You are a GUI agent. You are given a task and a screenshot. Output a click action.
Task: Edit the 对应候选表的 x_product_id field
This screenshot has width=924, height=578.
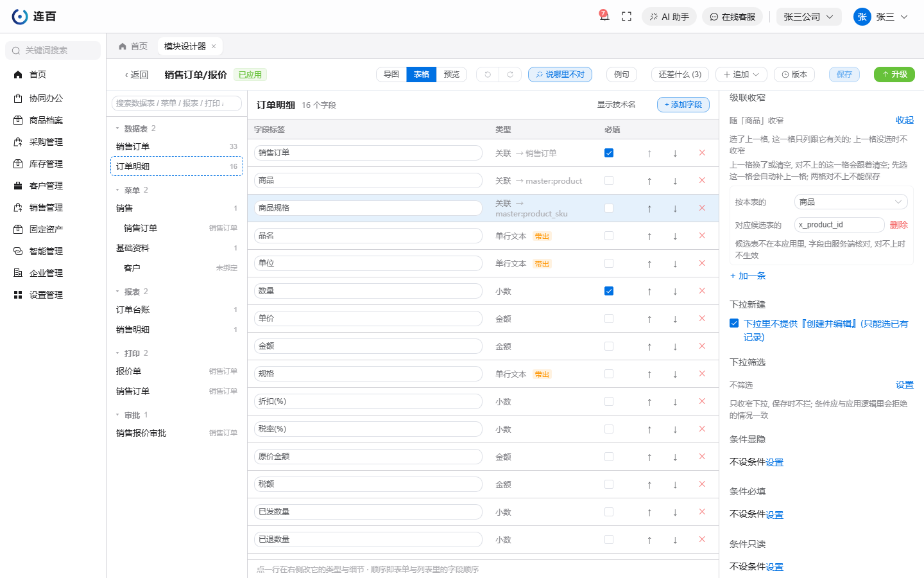(x=839, y=225)
